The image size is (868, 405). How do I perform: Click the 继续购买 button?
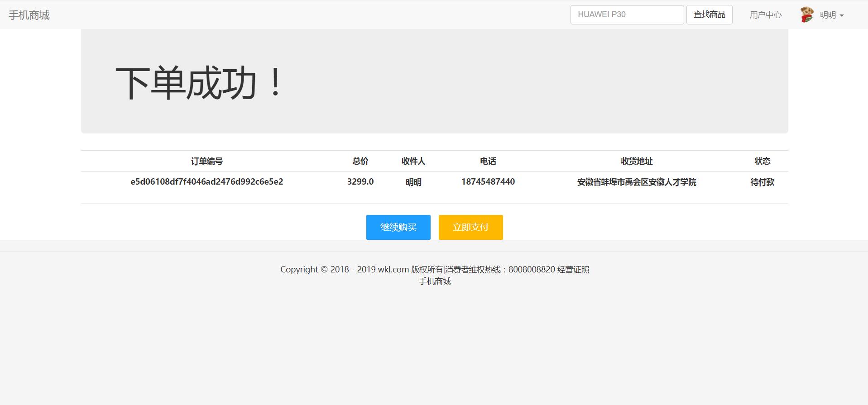[398, 227]
